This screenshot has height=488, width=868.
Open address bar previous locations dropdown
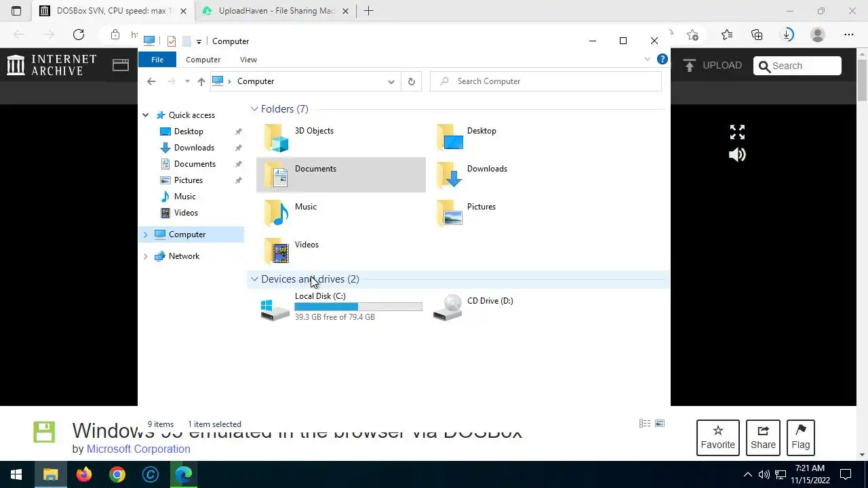click(391, 81)
